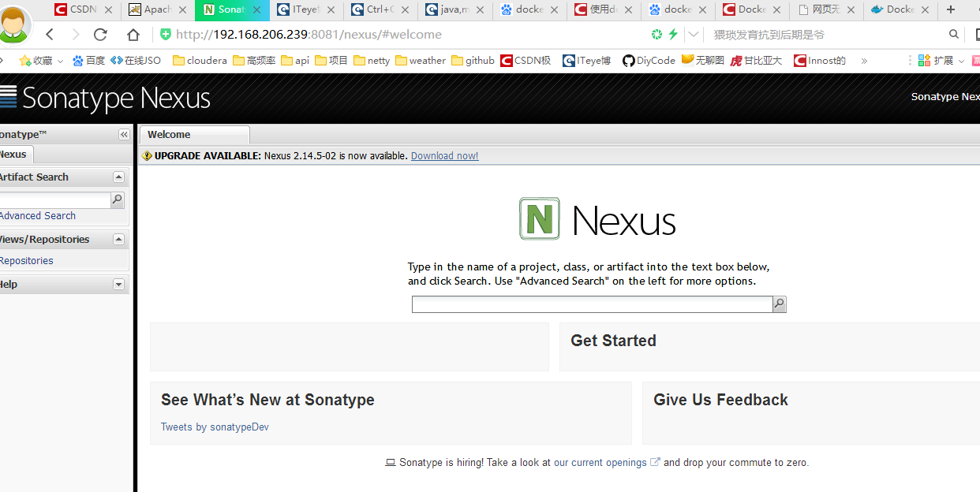Open the 在线JSO bookmark
980x492 pixels.
(136, 61)
